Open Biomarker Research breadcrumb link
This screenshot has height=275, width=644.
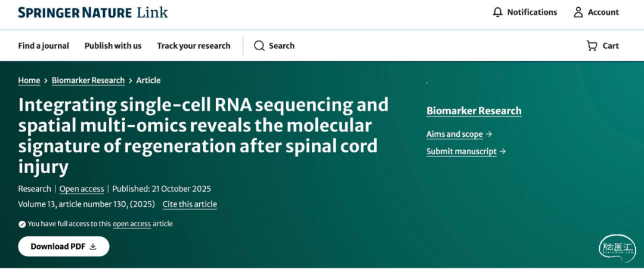[88, 80]
